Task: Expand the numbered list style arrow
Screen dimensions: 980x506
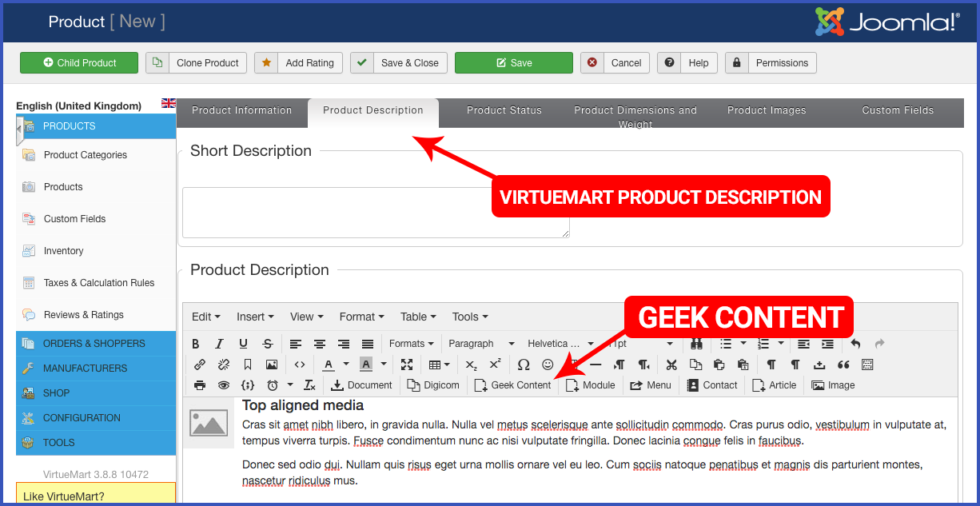Action: [x=780, y=344]
